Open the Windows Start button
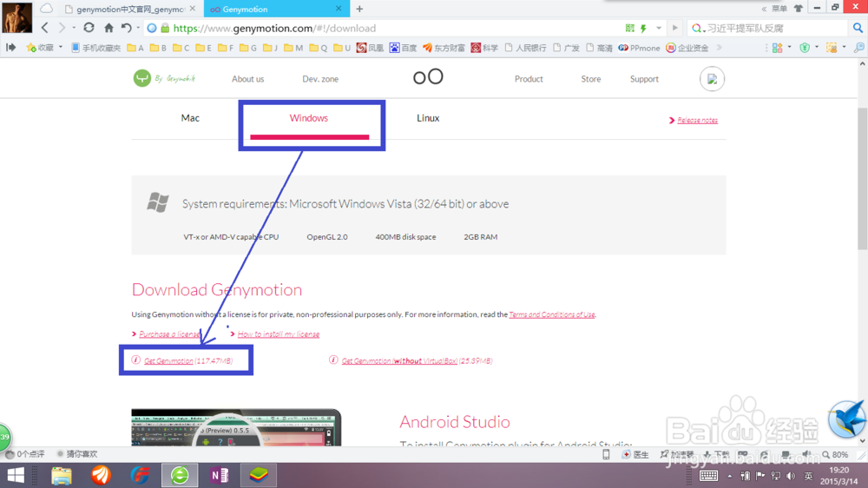The height and width of the screenshot is (488, 868). (16, 475)
